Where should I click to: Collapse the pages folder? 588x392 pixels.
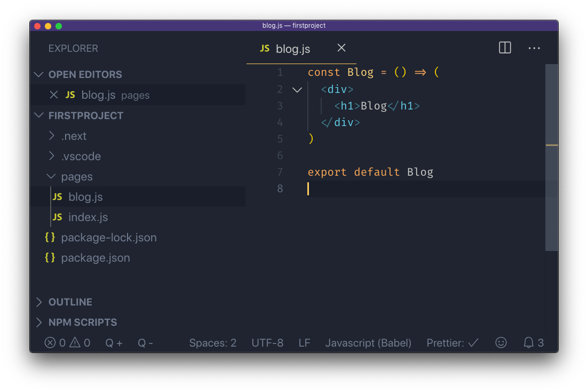[51, 176]
